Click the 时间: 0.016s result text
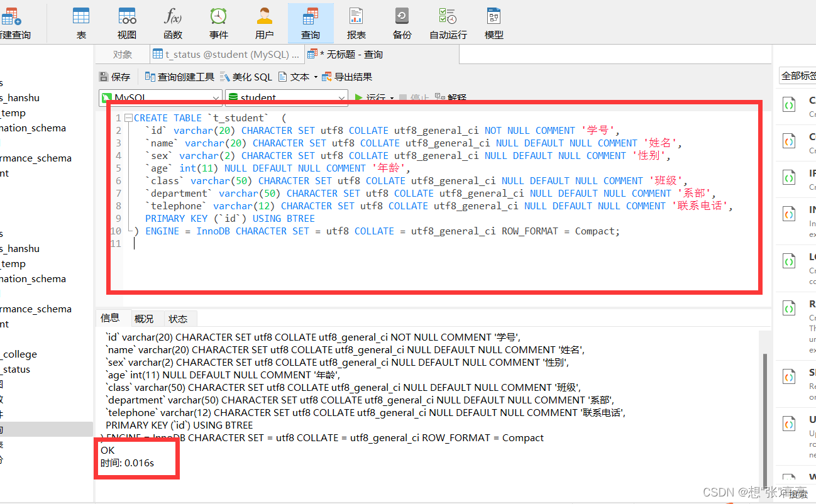Viewport: 816px width, 504px height. [x=127, y=463]
